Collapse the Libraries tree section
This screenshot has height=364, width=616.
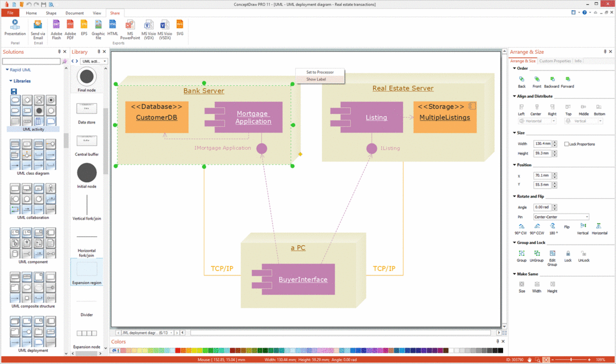11,81
